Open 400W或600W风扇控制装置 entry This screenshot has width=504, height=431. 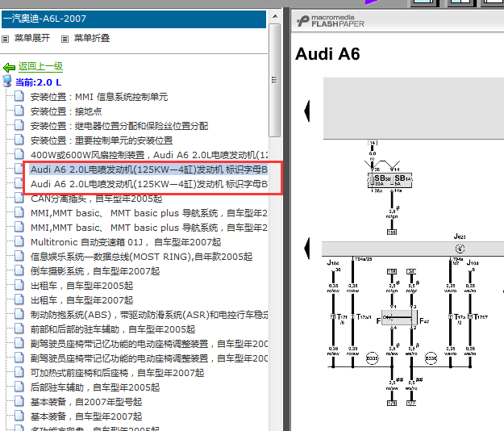click(x=149, y=155)
